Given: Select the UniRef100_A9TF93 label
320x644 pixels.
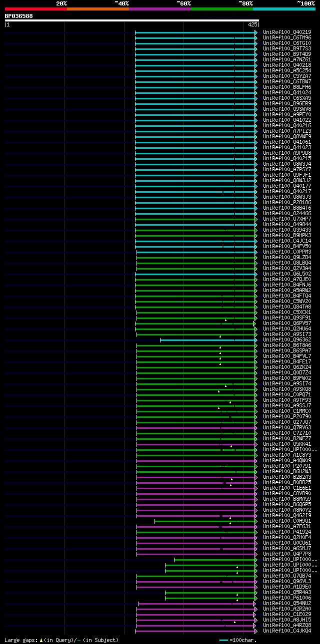Looking at the screenshot, I should click(287, 400).
